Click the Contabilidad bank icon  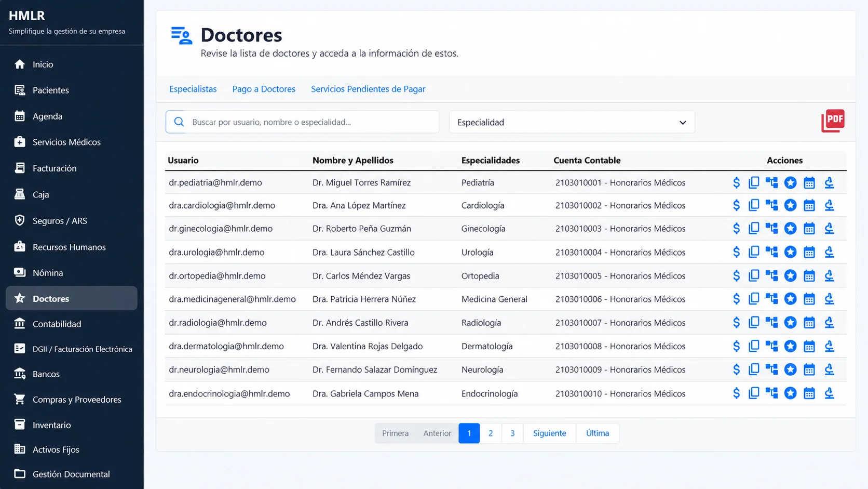(x=20, y=323)
